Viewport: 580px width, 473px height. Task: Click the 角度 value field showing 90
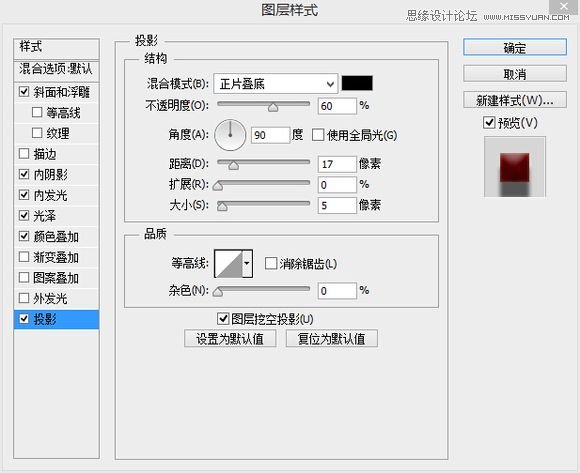(270, 135)
